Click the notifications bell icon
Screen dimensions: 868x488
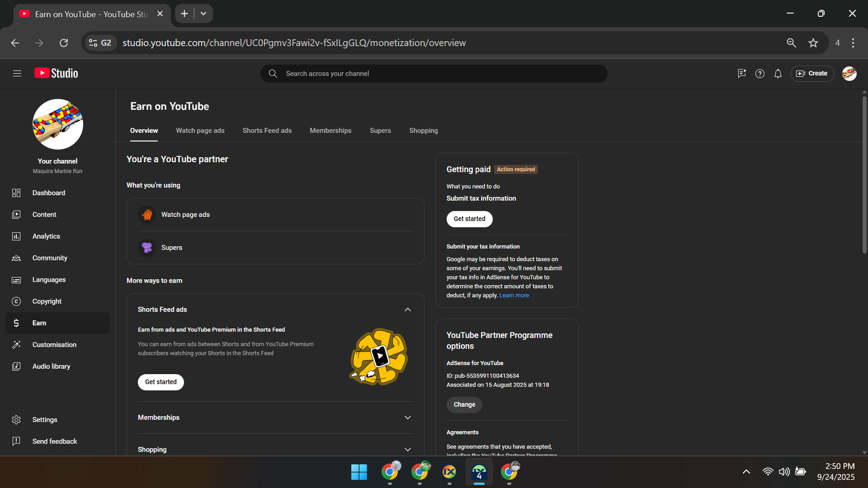point(777,74)
